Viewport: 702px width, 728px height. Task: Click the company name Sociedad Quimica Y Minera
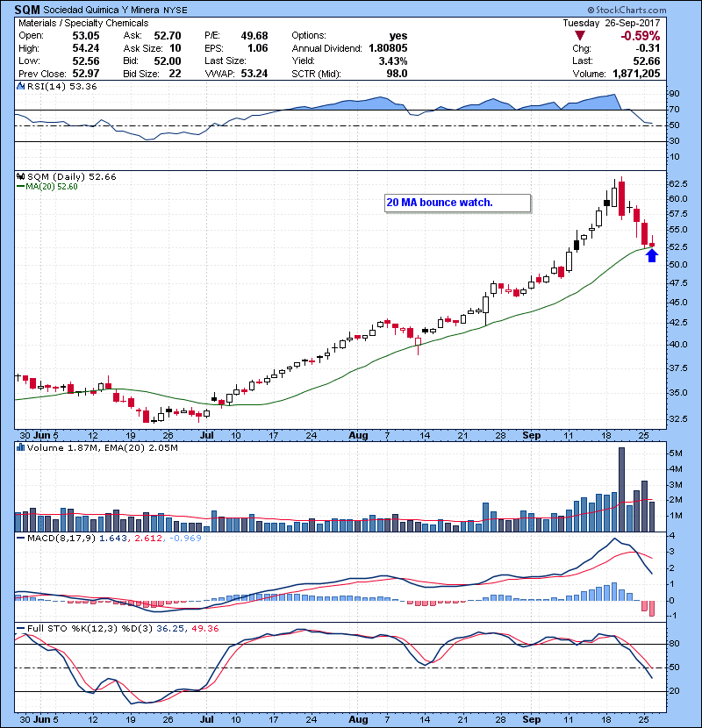101,10
